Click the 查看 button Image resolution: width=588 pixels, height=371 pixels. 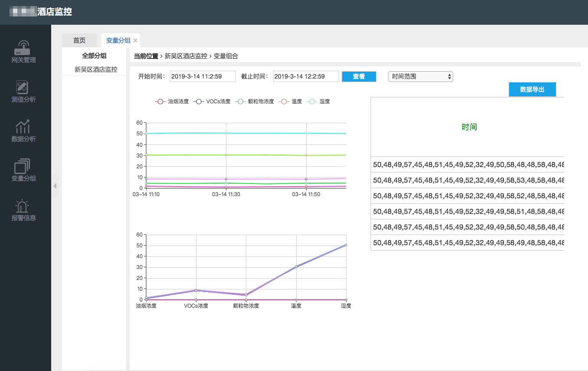359,76
